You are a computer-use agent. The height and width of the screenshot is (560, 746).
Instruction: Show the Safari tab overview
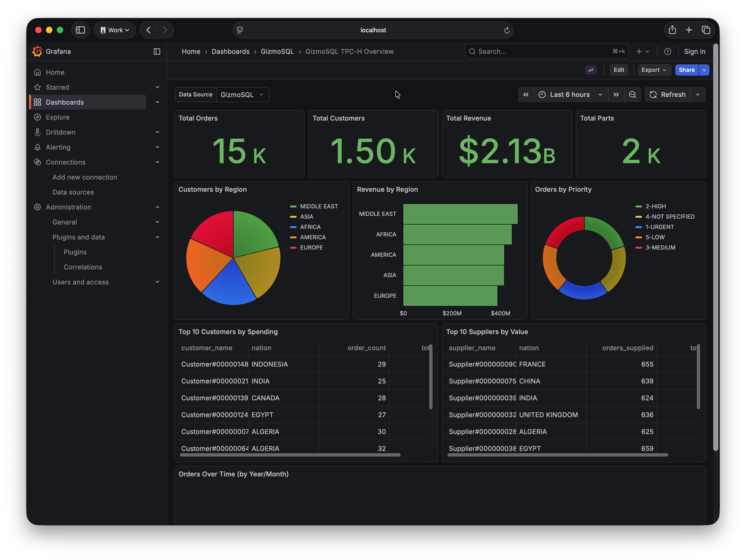[706, 30]
